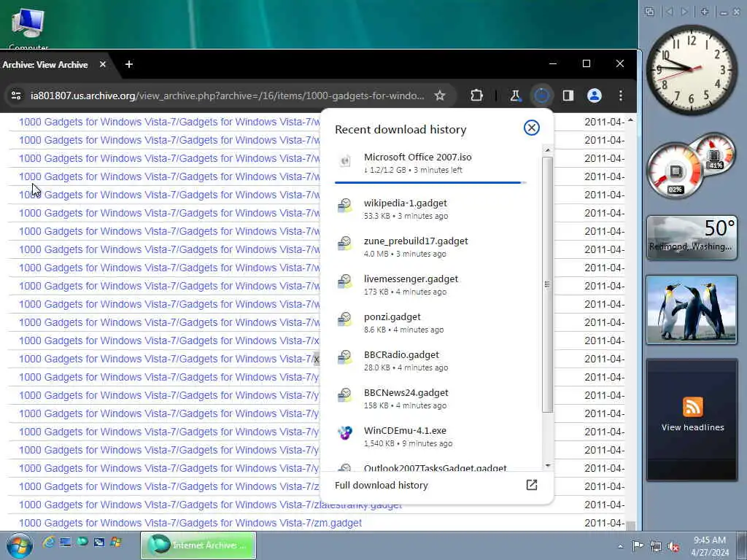Open BBCRadio.gadget download entry

[x=430, y=361]
